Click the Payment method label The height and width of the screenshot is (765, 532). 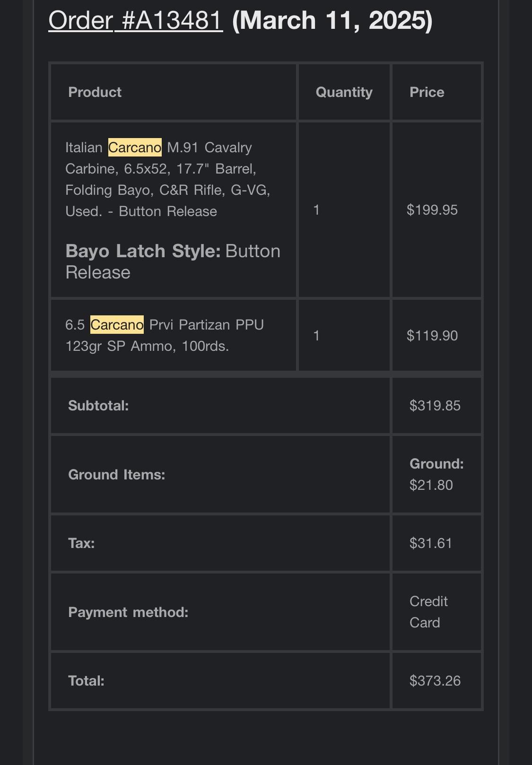128,612
